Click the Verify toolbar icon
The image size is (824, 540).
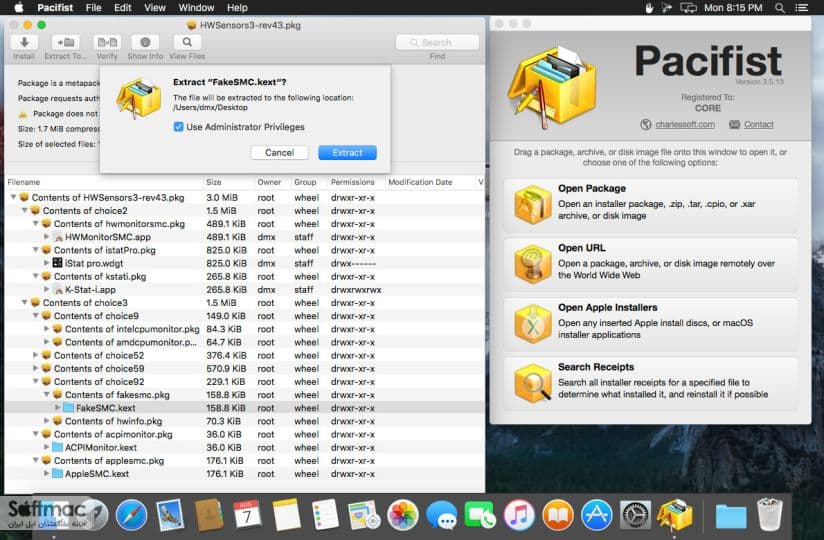[x=107, y=42]
